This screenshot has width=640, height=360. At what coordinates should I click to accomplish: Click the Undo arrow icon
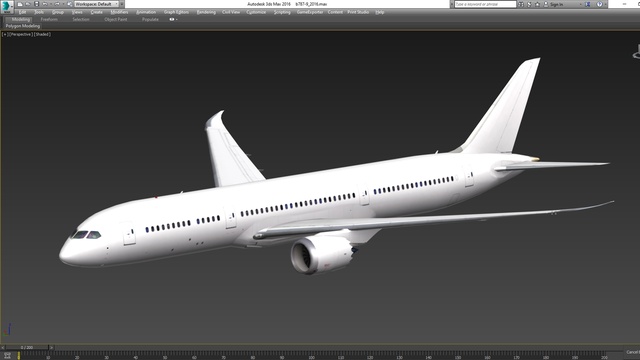click(x=45, y=4)
